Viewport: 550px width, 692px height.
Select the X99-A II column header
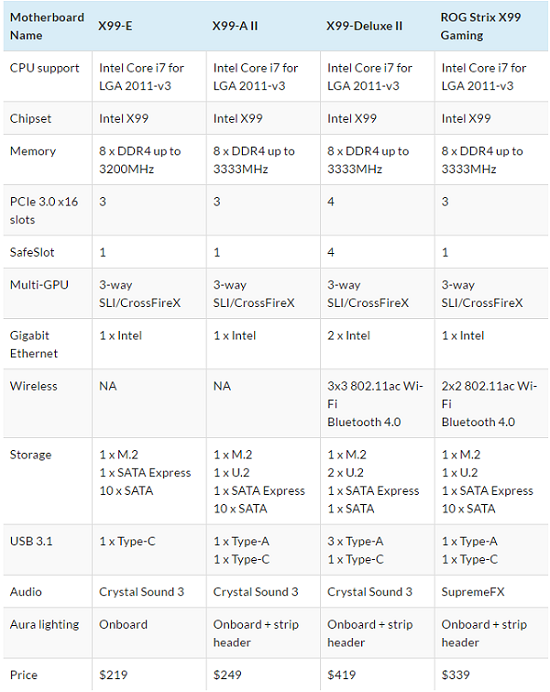(235, 26)
